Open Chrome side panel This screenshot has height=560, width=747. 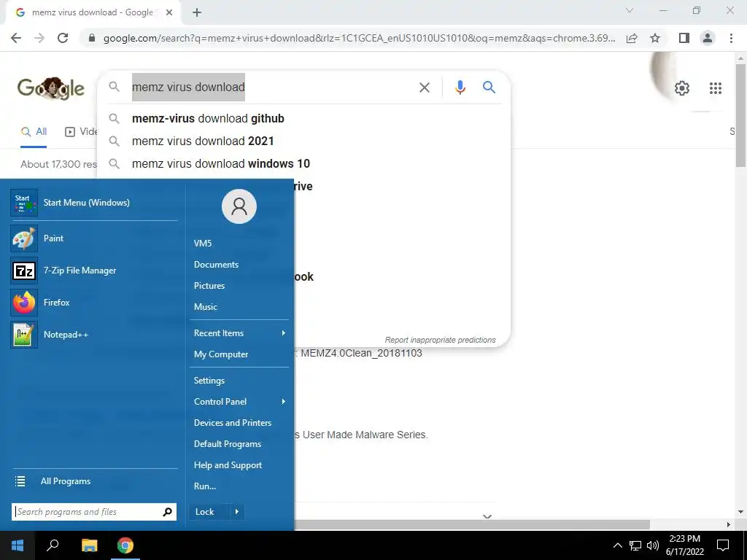click(684, 38)
